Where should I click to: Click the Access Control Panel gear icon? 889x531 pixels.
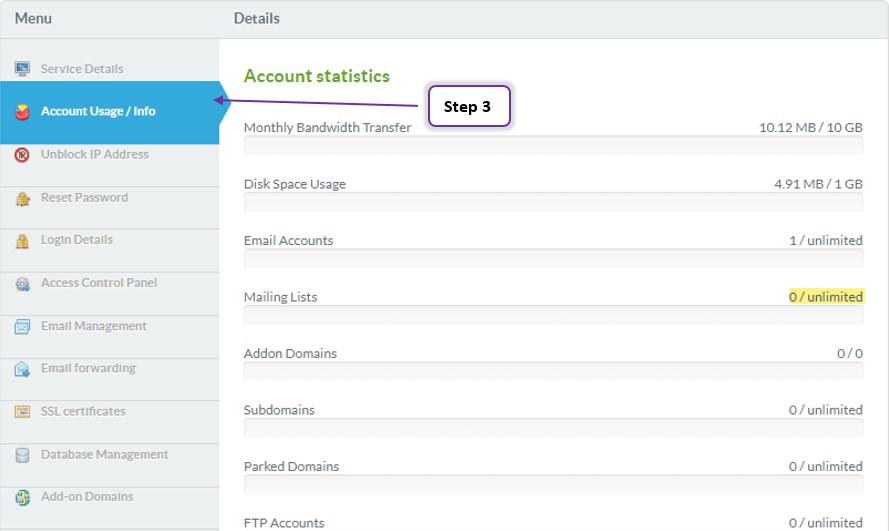[22, 283]
